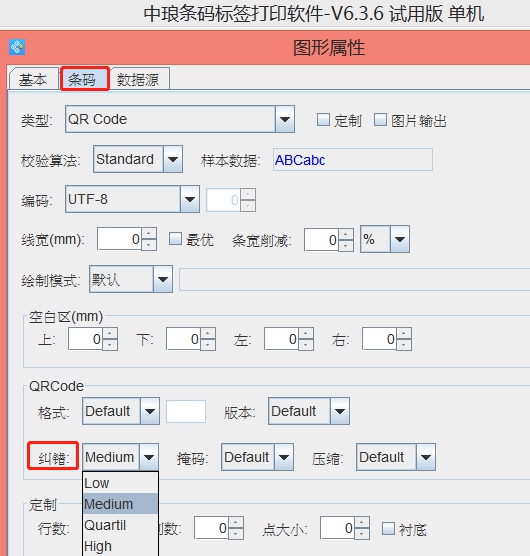Open the 校验算法 Standard dropdown

[x=138, y=159]
